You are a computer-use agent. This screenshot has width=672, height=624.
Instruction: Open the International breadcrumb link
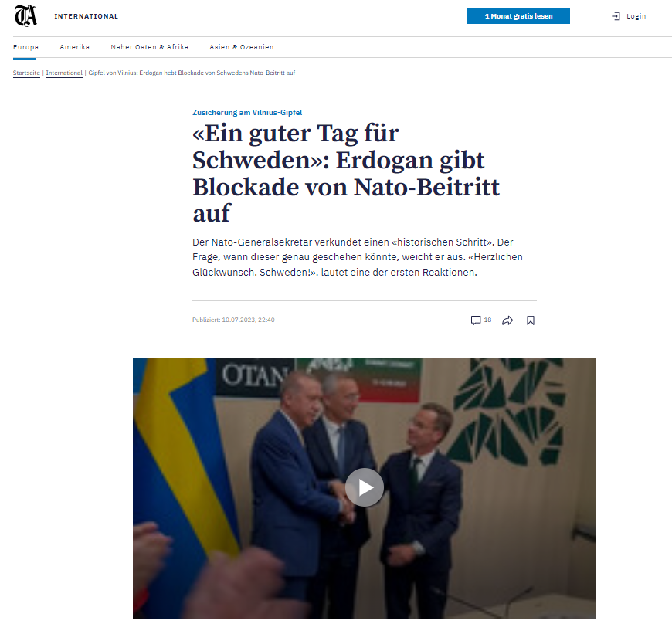(64, 73)
